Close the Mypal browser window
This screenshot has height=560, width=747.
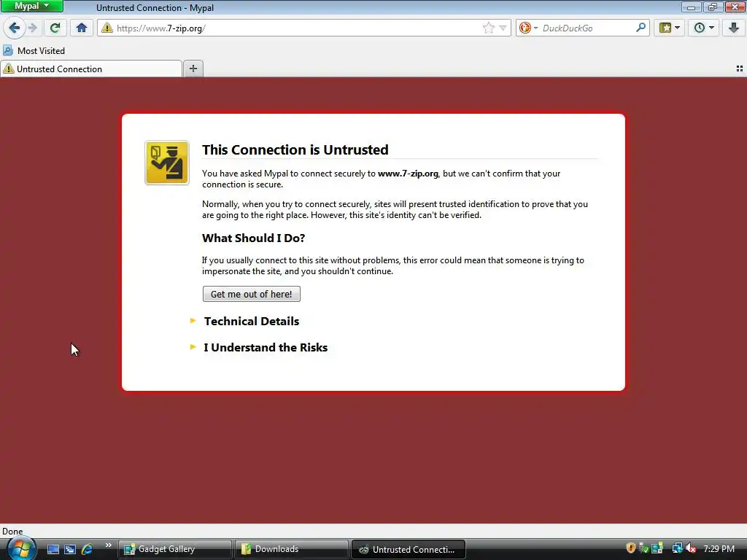(735, 7)
